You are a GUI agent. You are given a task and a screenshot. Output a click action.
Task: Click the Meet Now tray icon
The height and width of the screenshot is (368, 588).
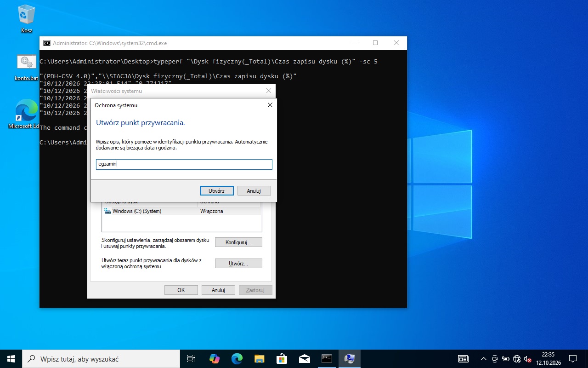tap(495, 359)
